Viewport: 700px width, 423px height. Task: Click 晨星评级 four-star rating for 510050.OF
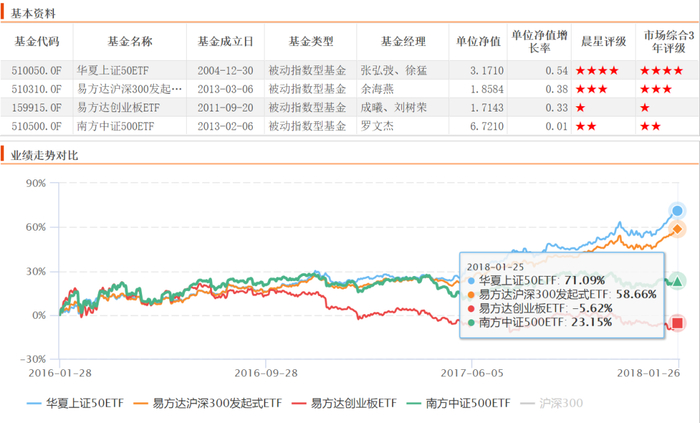[x=597, y=70]
